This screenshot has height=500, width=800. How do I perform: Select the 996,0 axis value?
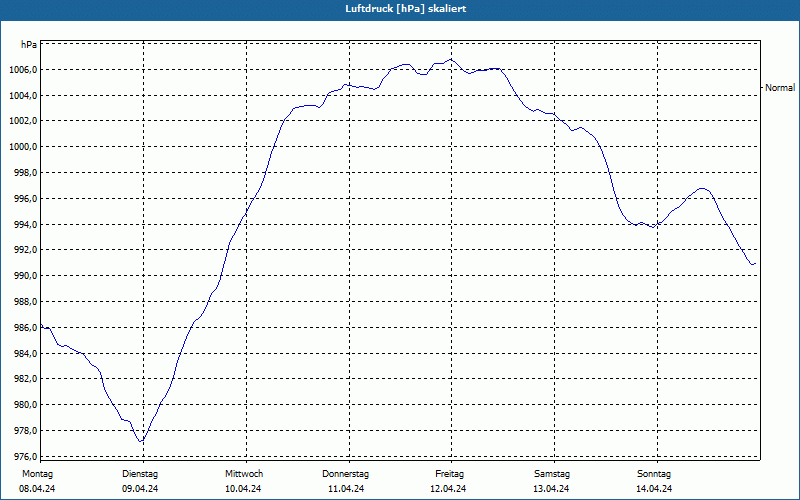[x=25, y=198]
